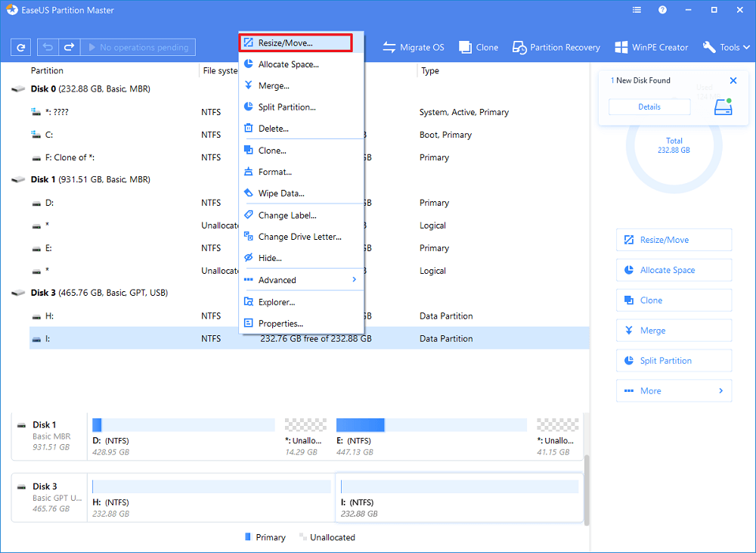756x553 pixels.
Task: Click E: (NTFS) bar in Disk 1 map
Action: click(x=432, y=424)
